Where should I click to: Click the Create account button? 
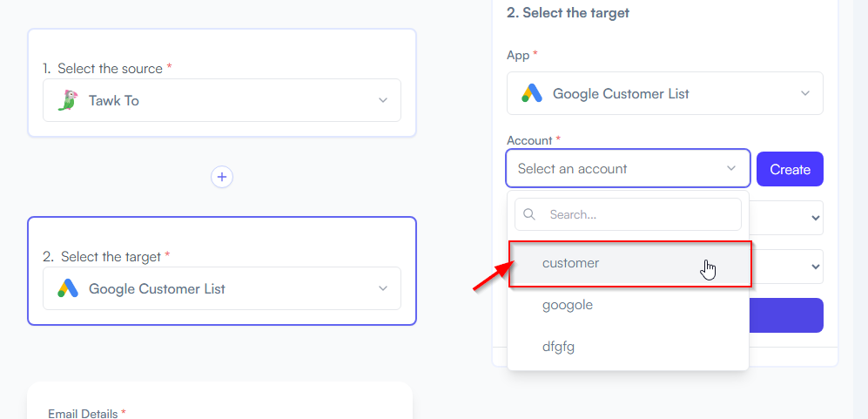tap(790, 169)
